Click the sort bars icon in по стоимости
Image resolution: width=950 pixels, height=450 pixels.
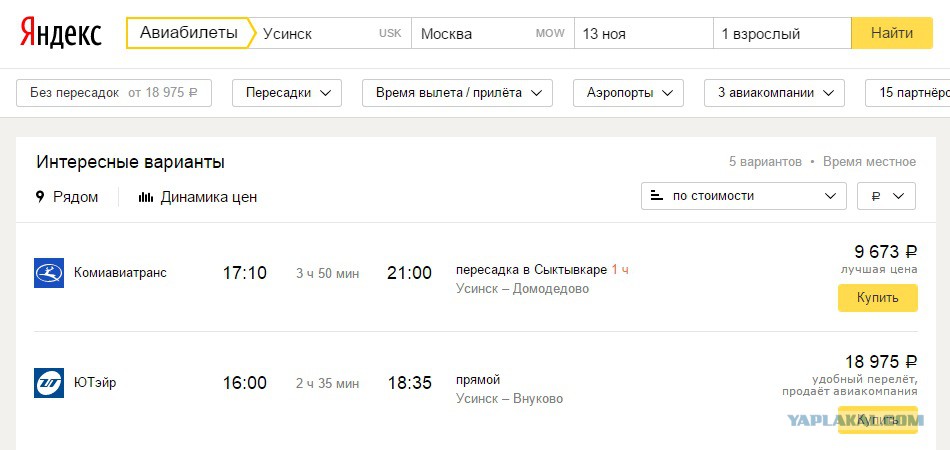(656, 196)
